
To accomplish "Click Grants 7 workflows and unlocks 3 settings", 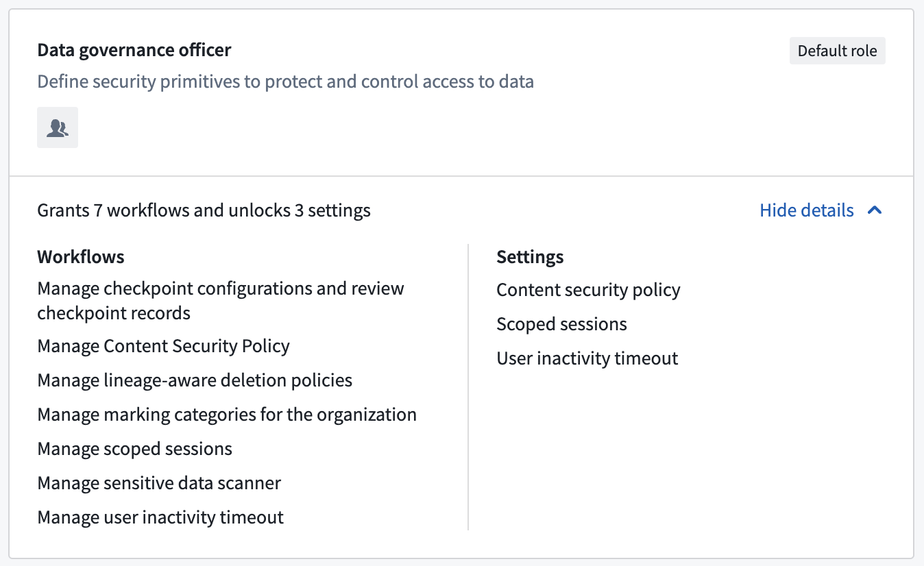I will [204, 210].
